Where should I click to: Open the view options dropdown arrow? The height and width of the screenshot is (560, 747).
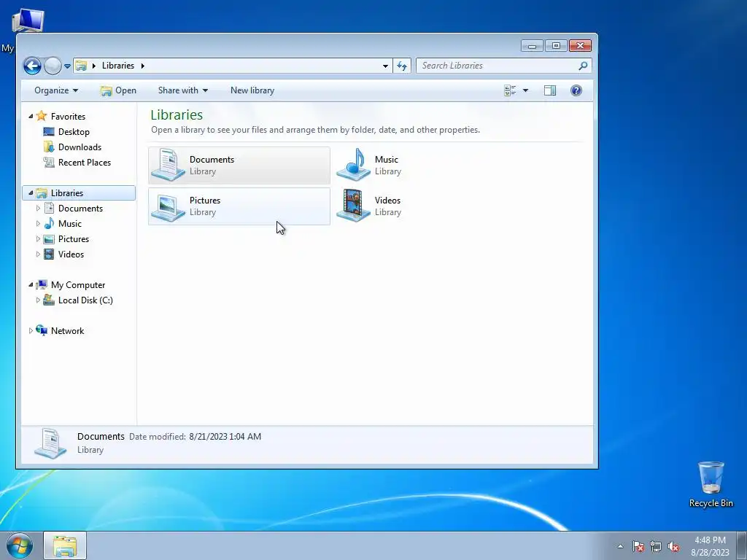pyautogui.click(x=525, y=90)
